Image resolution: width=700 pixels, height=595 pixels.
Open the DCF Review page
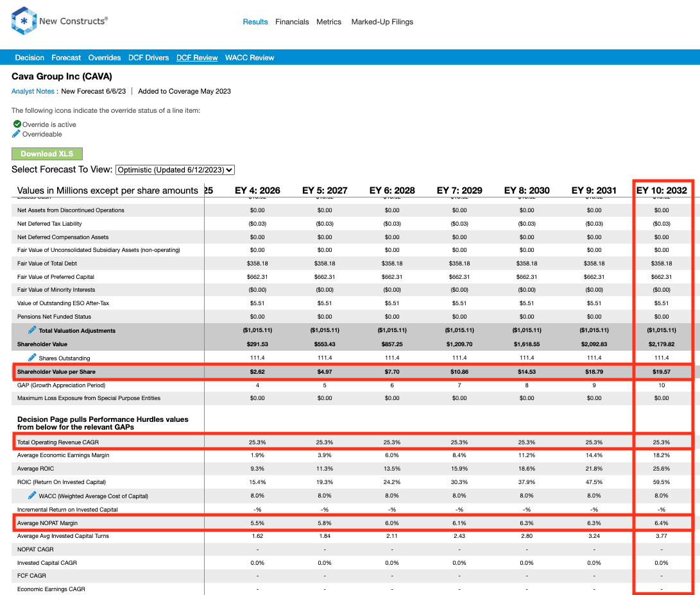coord(197,58)
